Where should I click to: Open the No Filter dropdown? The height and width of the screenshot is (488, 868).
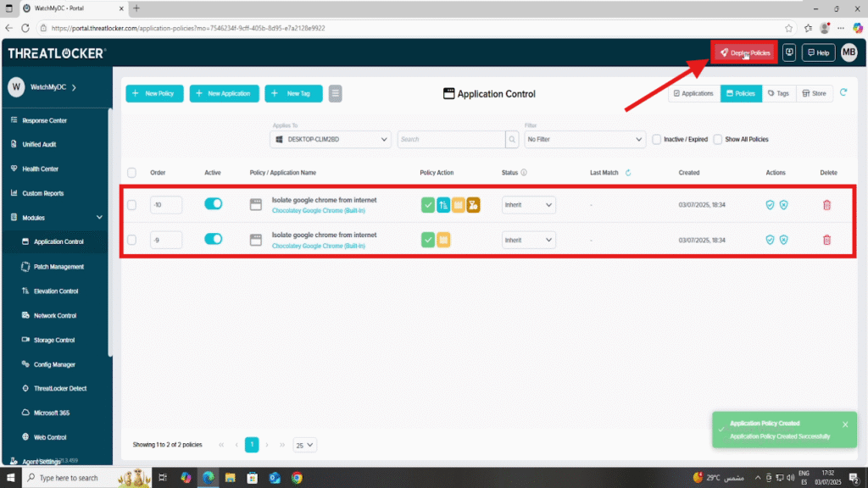click(585, 140)
